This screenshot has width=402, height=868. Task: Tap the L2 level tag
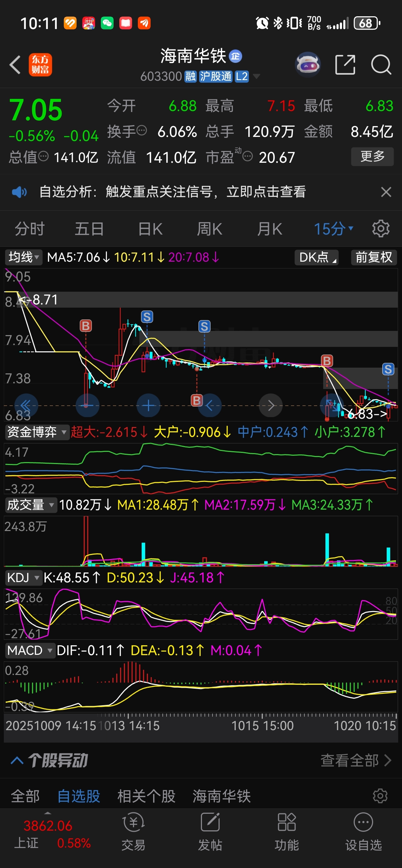point(242,77)
